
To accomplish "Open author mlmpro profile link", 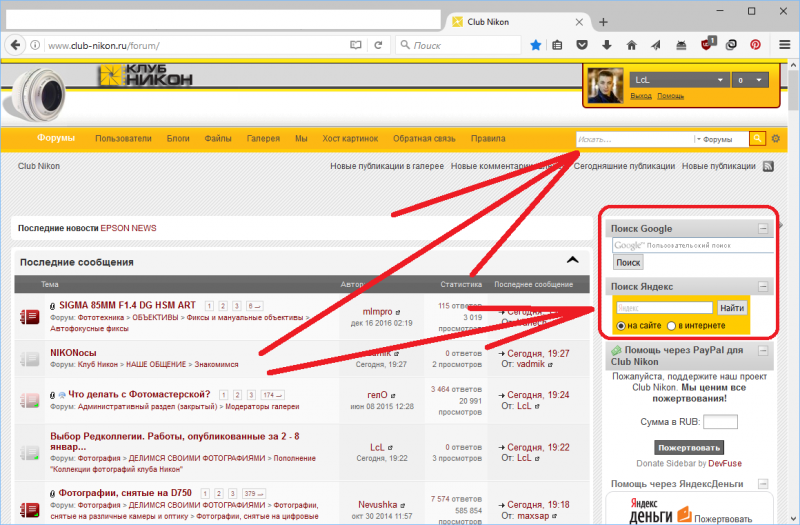I will coord(378,312).
